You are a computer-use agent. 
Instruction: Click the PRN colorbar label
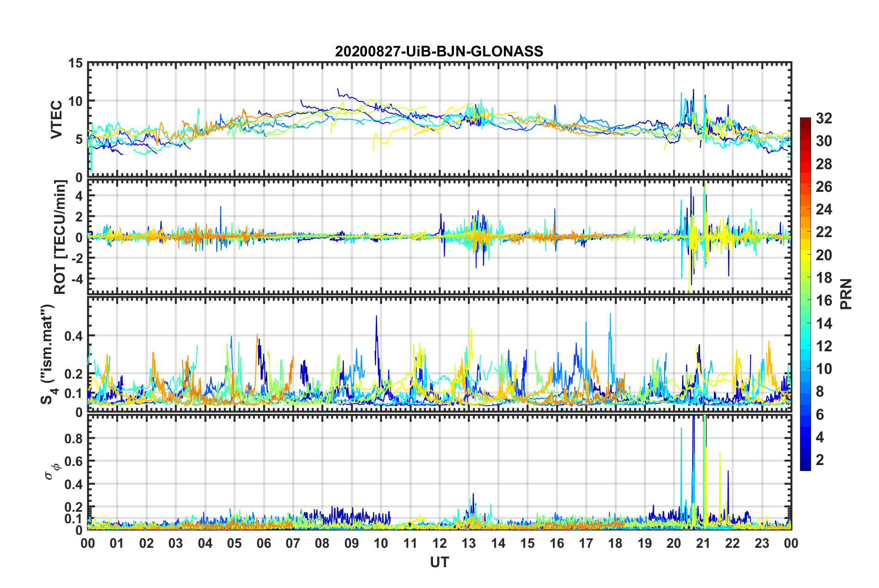click(x=846, y=294)
